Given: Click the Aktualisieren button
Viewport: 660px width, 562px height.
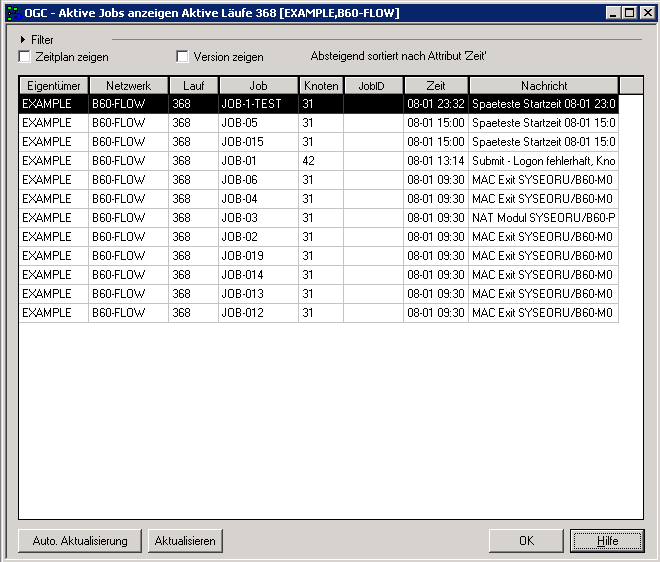Looking at the screenshot, I should pyautogui.click(x=185, y=541).
